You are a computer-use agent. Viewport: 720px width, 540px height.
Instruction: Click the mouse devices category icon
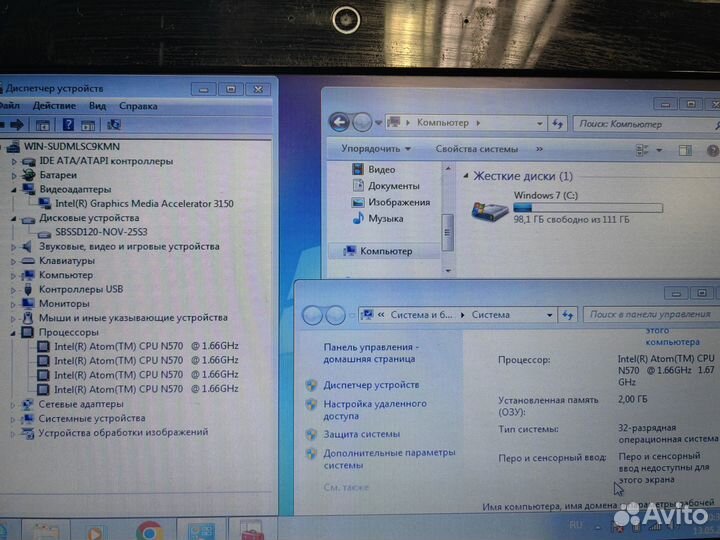pyautogui.click(x=28, y=318)
